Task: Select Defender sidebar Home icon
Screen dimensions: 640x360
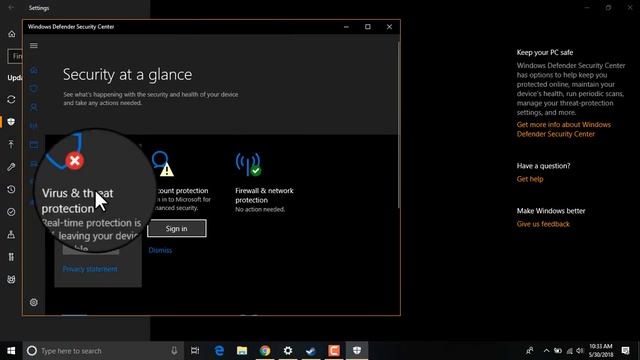Action: 34,70
